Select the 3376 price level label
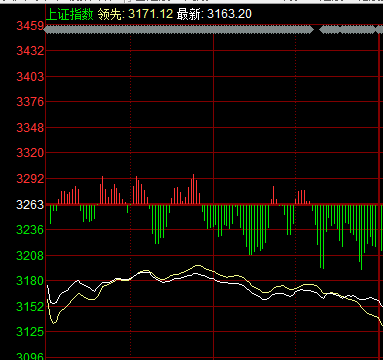Screen dimensions: 383x360 point(30,102)
